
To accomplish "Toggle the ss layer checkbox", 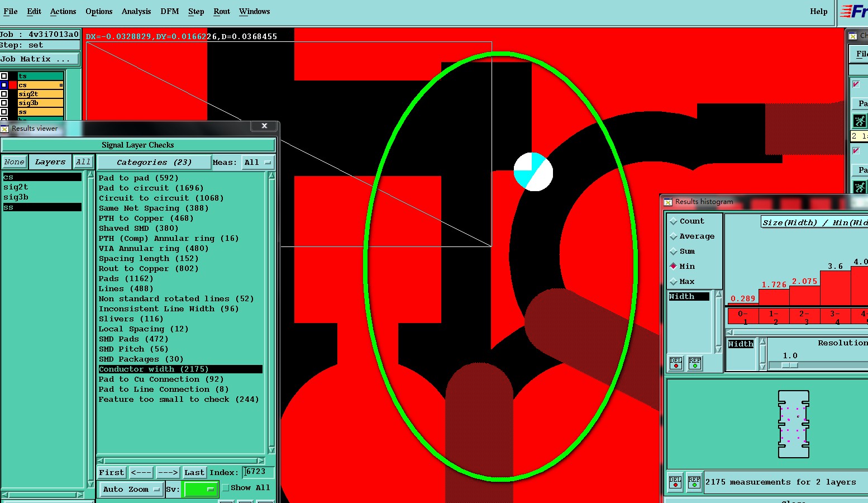I will (x=4, y=112).
